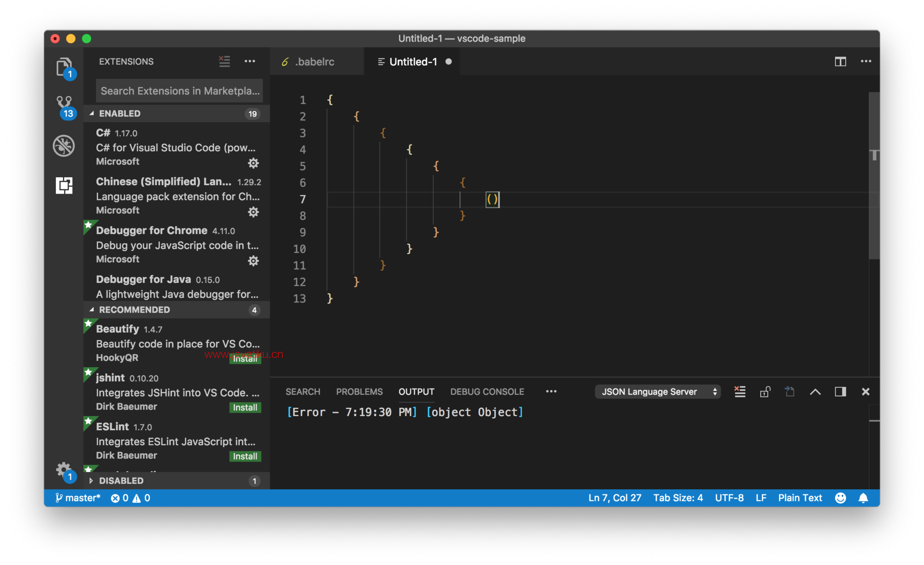The height and width of the screenshot is (565, 924).
Task: Click the Extensions icon in activity bar
Action: tap(64, 186)
